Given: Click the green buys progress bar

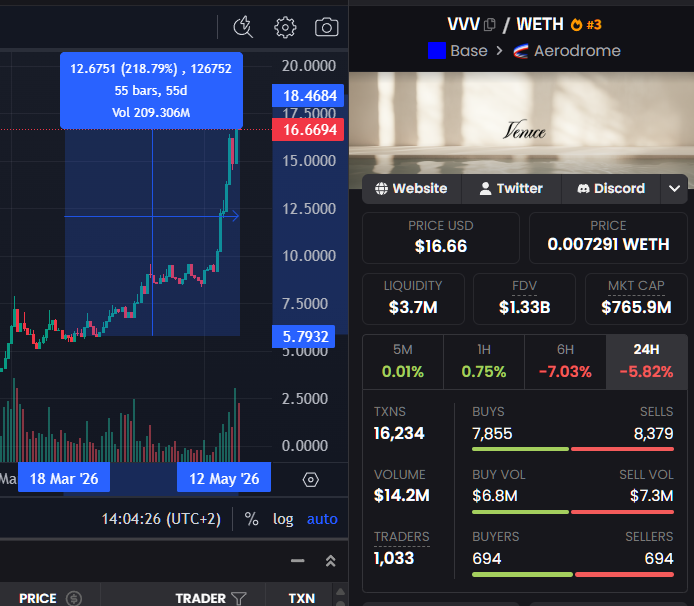Looking at the screenshot, I should [520, 449].
